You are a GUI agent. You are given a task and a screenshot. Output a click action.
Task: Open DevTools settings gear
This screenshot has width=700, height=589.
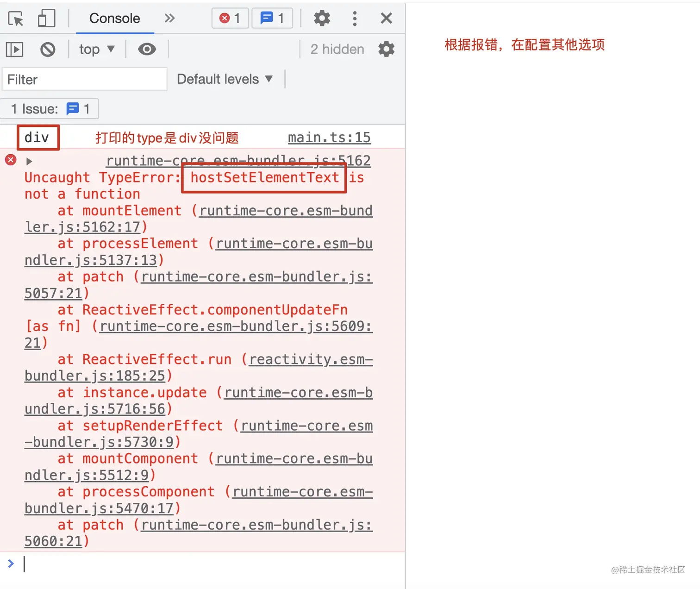click(x=321, y=19)
